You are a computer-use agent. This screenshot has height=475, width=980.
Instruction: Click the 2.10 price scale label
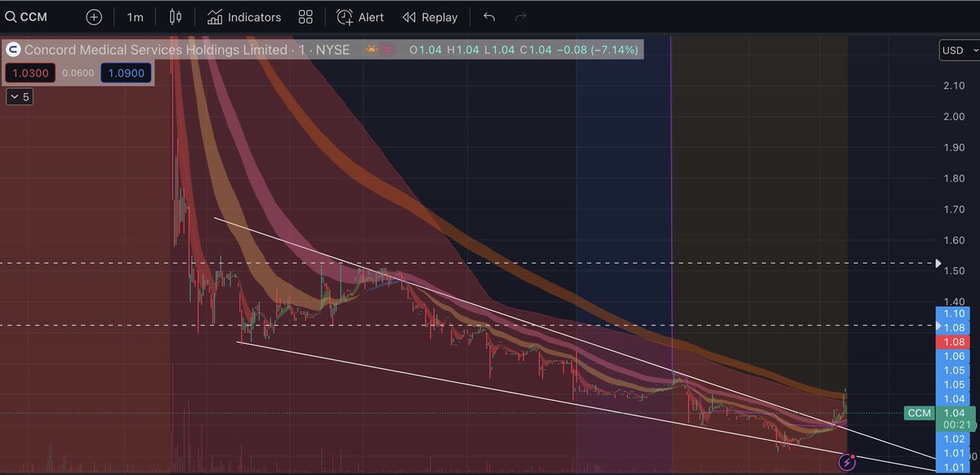[x=955, y=86]
